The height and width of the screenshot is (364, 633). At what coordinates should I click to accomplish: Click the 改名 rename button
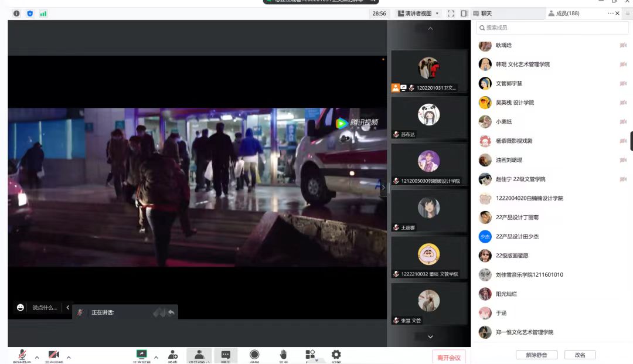(x=580, y=355)
